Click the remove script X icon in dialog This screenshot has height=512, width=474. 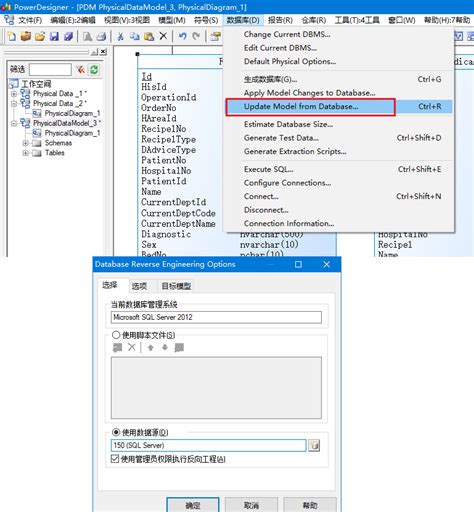pyautogui.click(x=132, y=347)
